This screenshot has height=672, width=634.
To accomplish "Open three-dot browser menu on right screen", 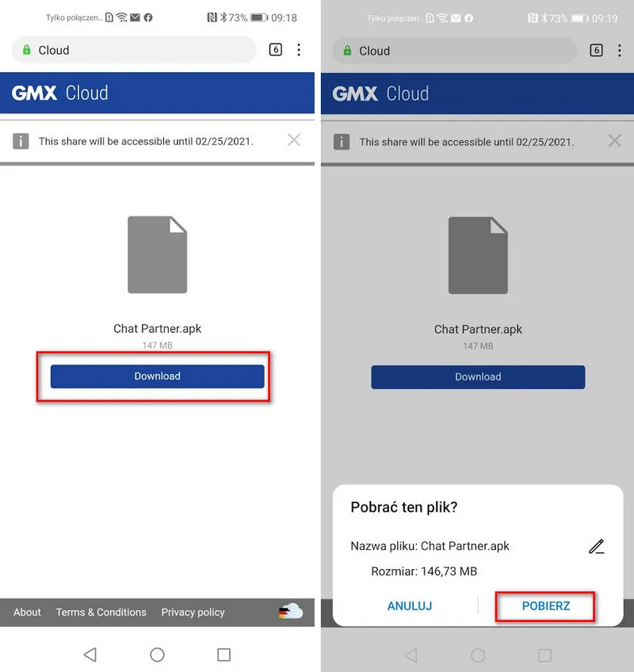I will click(x=619, y=50).
